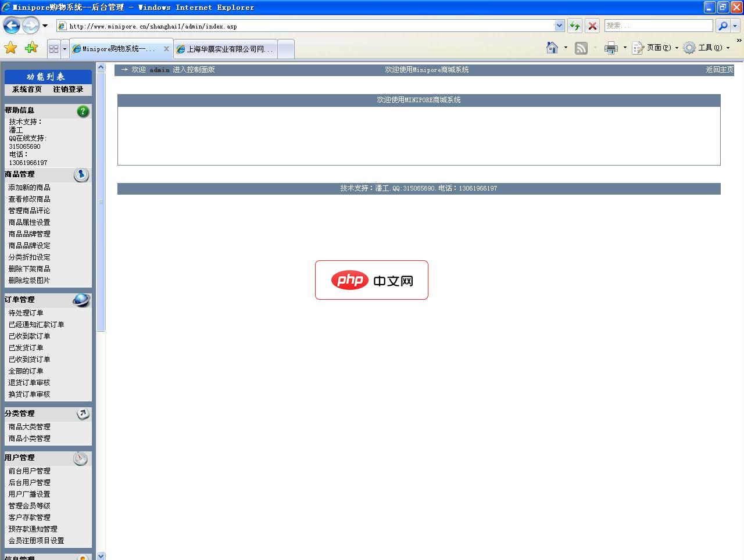Click the RSS feeds icon

pyautogui.click(x=581, y=48)
